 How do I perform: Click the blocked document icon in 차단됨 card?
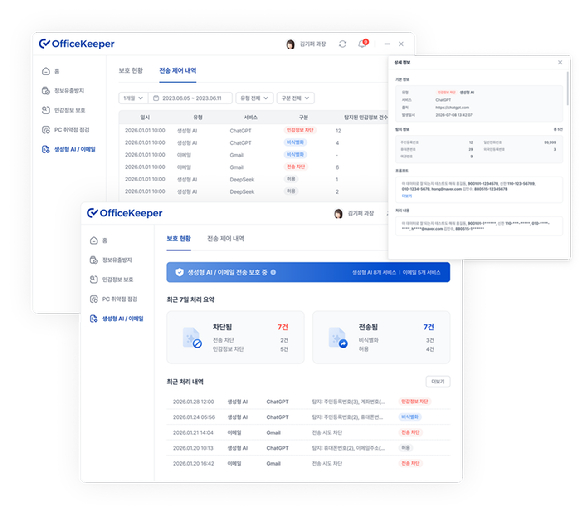pyautogui.click(x=192, y=337)
